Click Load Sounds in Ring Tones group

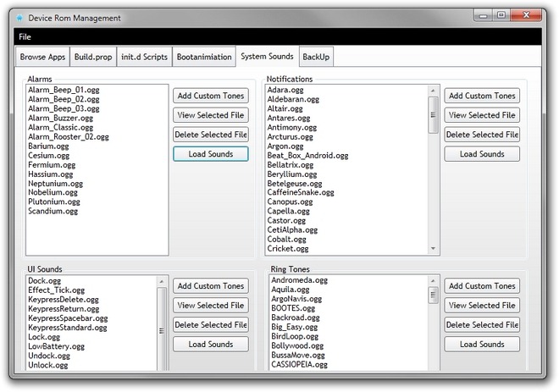(482, 345)
